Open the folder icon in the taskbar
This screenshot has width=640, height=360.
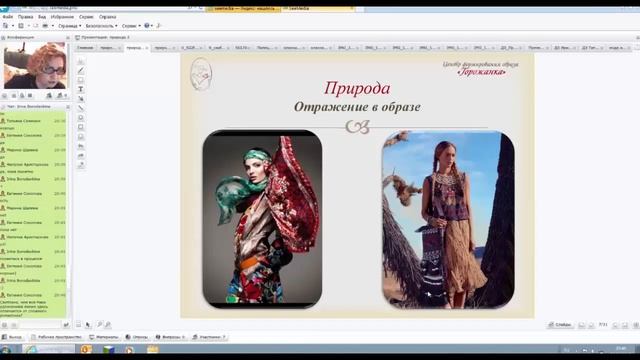click(153, 349)
